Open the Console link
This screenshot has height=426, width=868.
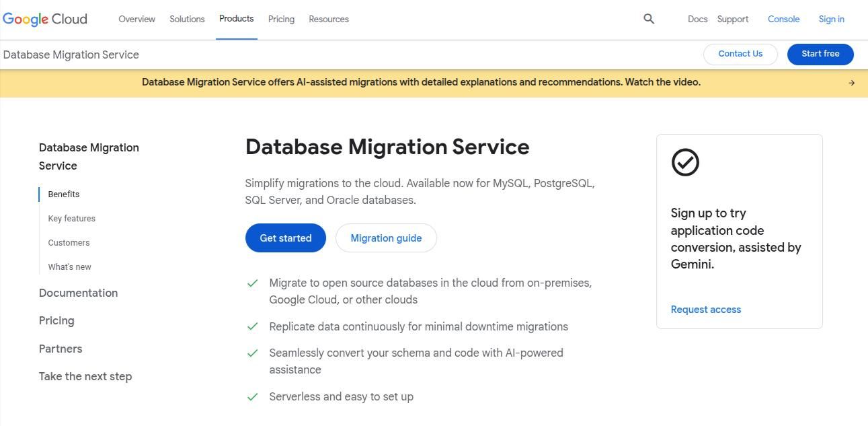[x=783, y=19]
